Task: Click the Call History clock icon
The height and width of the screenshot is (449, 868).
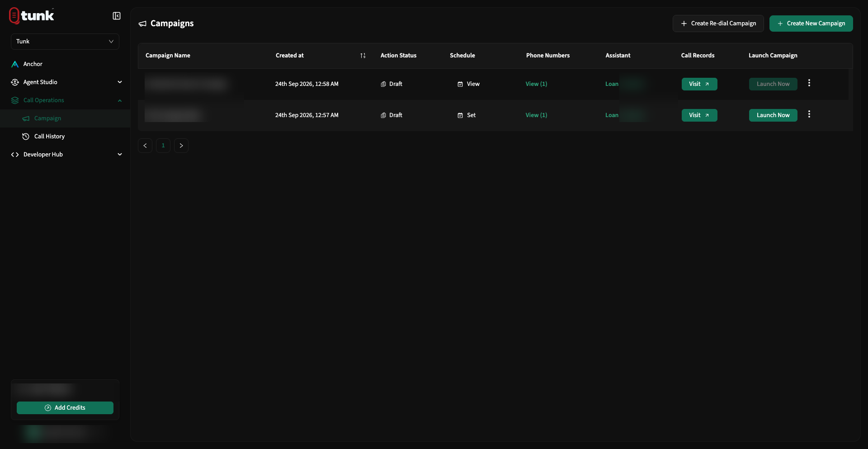Action: click(x=26, y=137)
